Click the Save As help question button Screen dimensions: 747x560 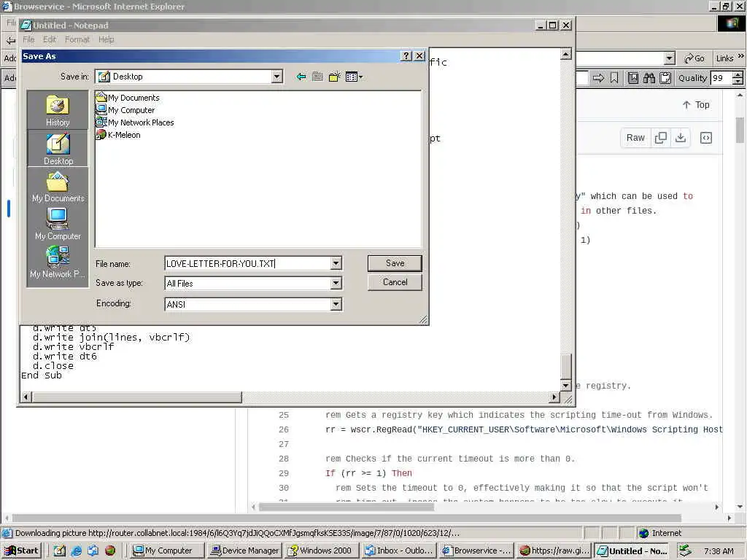[x=406, y=56]
